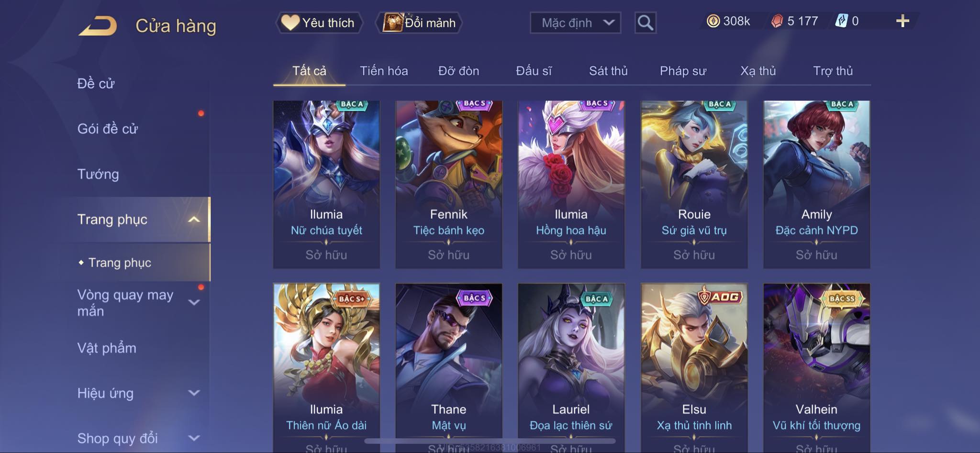Viewport: 980px width, 453px height.
Task: Switch to the Sát thủ tab
Action: [x=608, y=71]
